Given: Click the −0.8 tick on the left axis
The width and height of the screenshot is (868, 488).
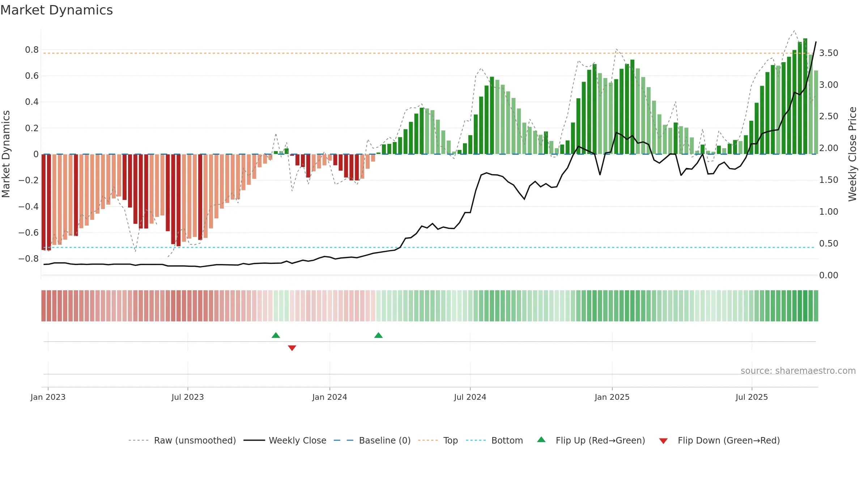Looking at the screenshot, I should coord(29,259).
